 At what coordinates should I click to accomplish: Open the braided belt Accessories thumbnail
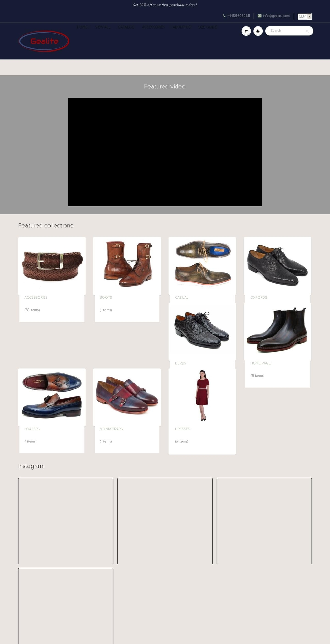pyautogui.click(x=52, y=266)
